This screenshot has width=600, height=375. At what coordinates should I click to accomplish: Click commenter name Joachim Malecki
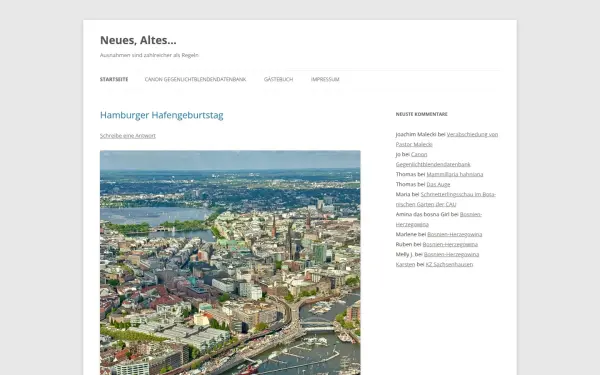pos(416,134)
